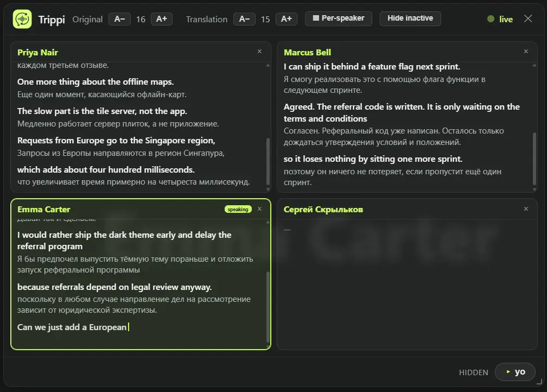Click the scroll-up arrow in Priya Nair's panel
The image size is (547, 392).
(x=268, y=65)
